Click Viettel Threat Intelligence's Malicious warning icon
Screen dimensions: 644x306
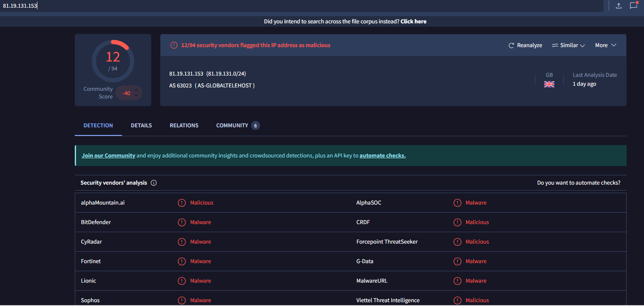coord(458,300)
